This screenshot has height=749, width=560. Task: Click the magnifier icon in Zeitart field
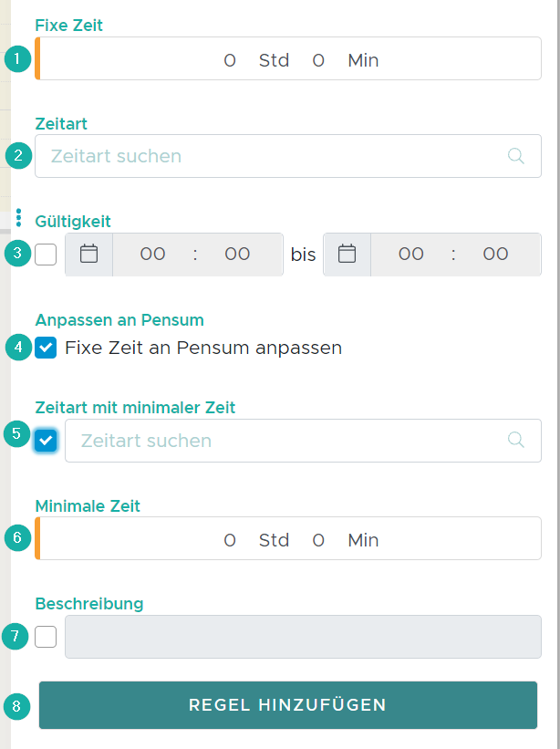pos(516,155)
